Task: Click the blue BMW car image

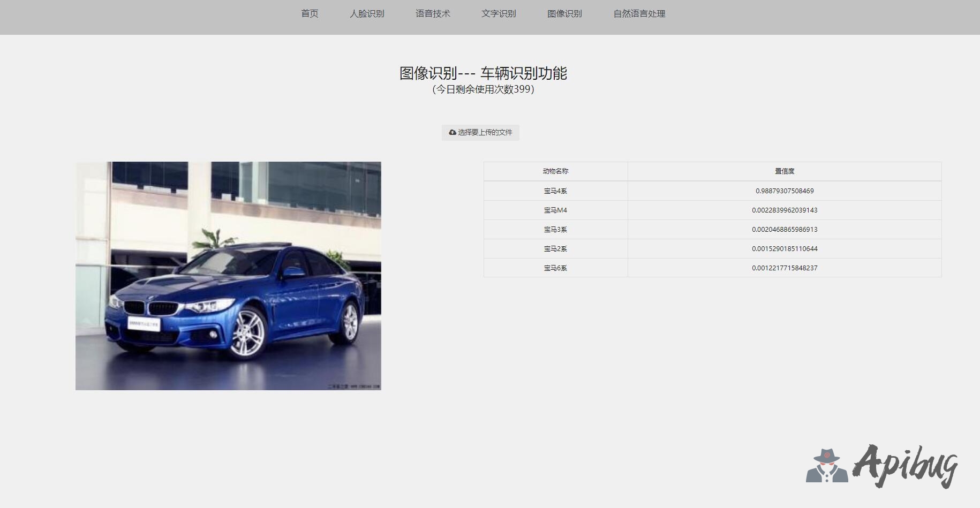Action: pos(228,276)
